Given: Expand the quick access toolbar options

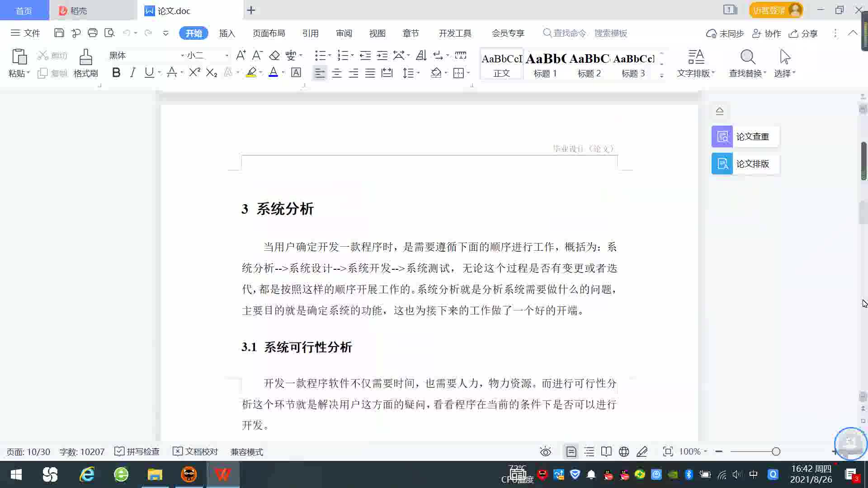Looking at the screenshot, I should pos(165,33).
